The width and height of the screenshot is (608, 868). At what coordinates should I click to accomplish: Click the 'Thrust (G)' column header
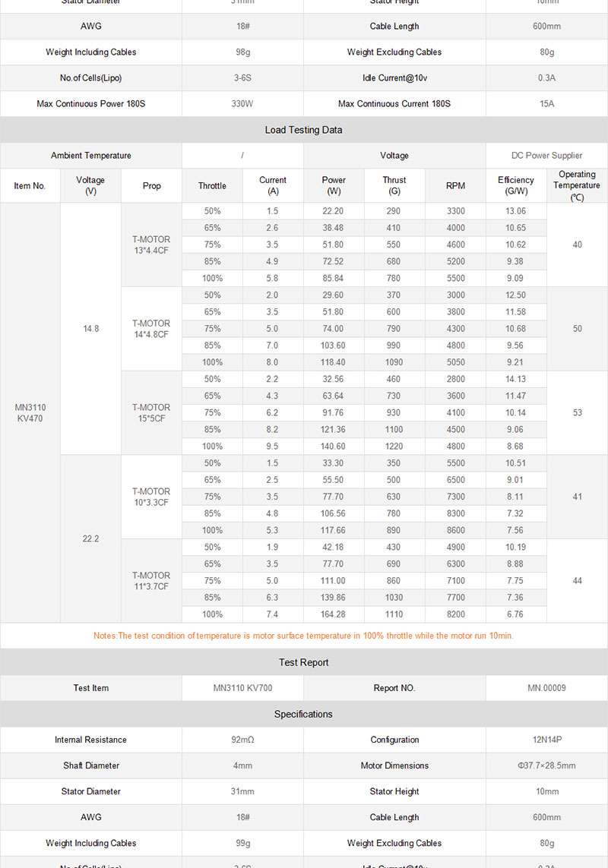pyautogui.click(x=394, y=186)
